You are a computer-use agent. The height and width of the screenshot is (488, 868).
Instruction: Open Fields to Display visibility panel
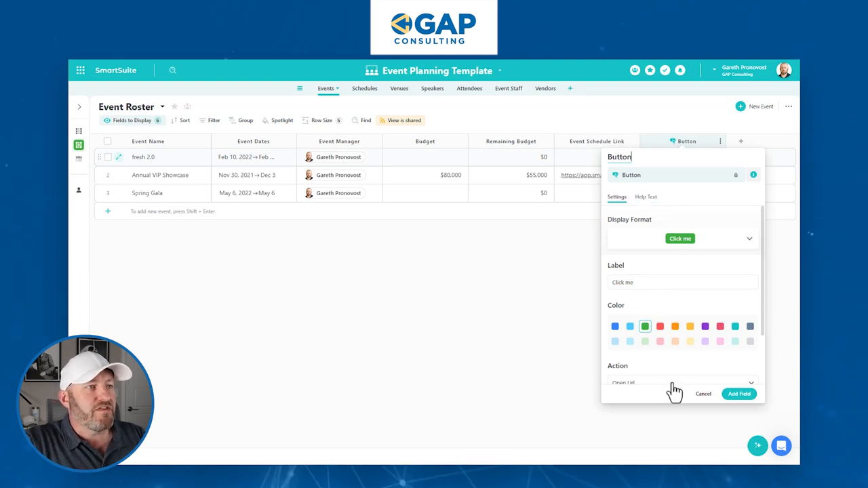coord(132,121)
